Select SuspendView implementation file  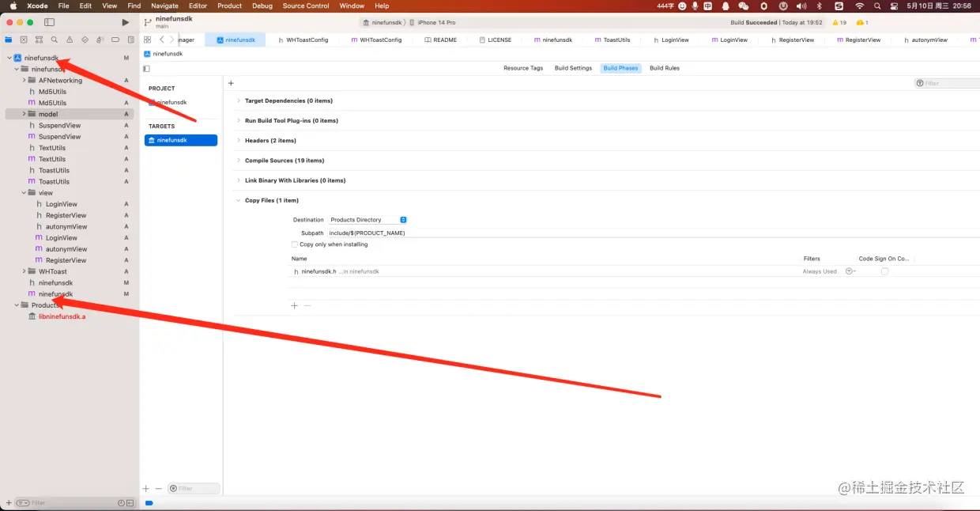[x=59, y=137]
